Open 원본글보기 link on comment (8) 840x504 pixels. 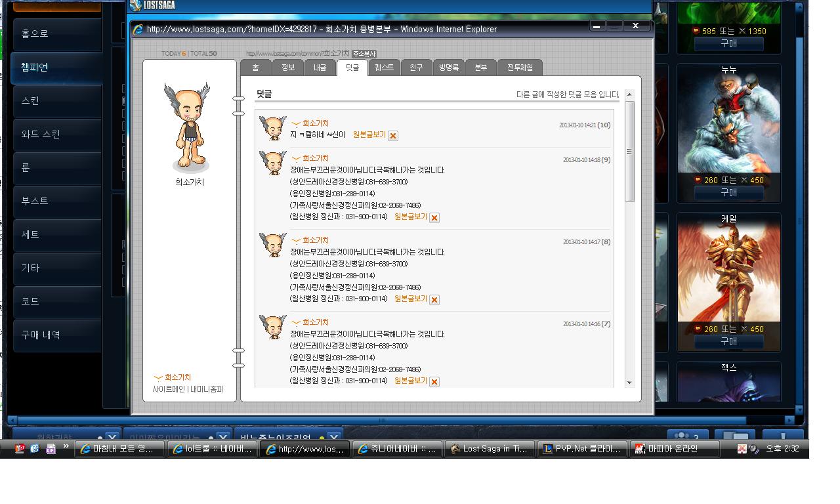point(411,299)
